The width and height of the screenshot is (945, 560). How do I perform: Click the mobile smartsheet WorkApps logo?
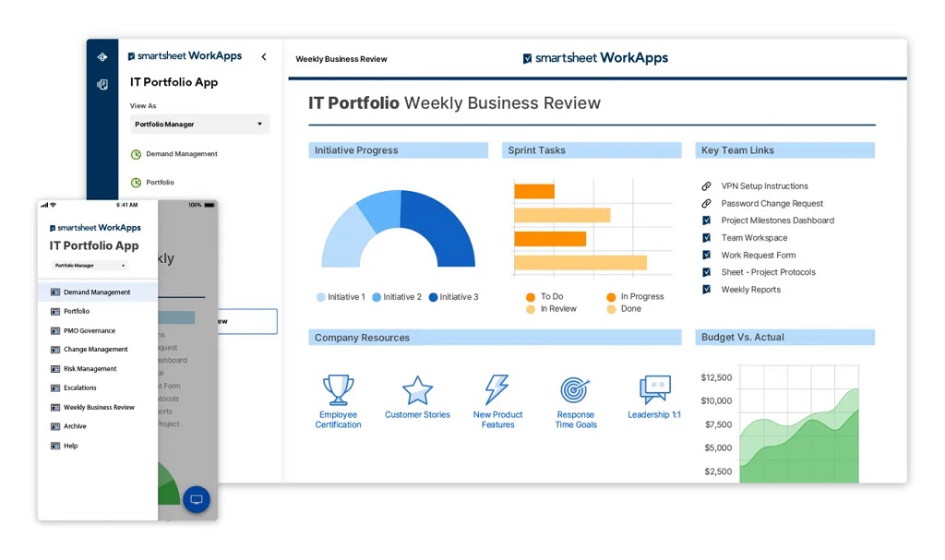coord(95,228)
